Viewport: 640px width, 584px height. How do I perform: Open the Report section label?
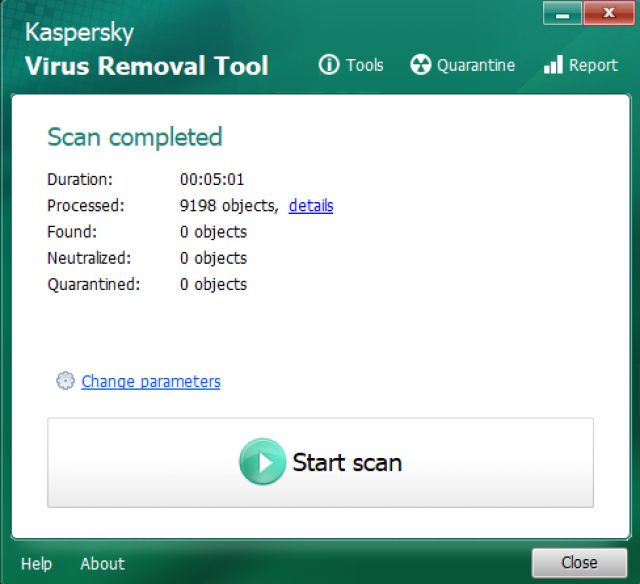(593, 65)
